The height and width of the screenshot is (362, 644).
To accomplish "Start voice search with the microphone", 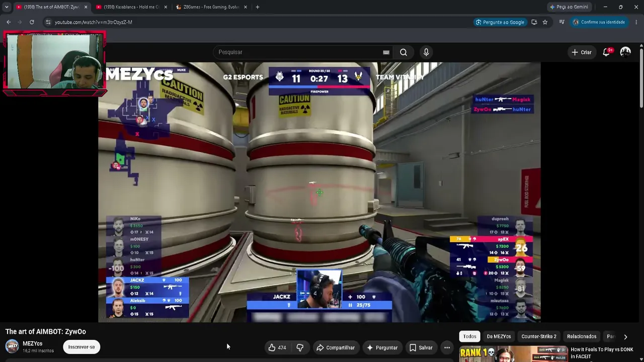I will (426, 52).
